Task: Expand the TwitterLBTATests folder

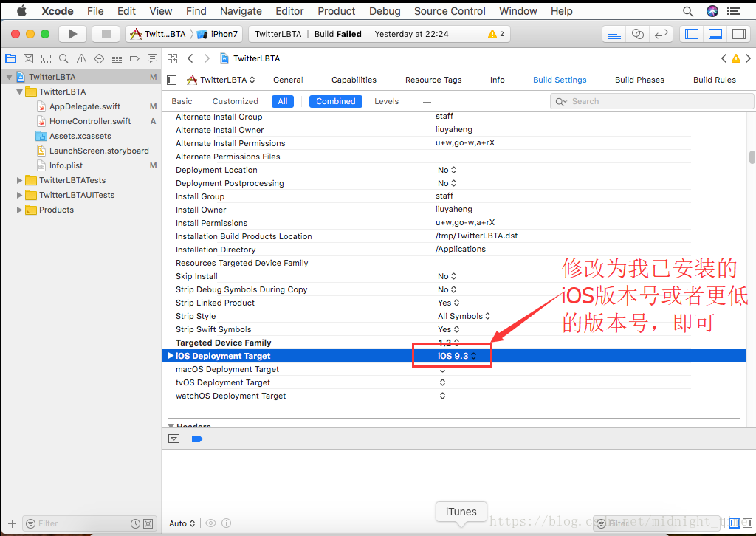Action: pos(19,180)
